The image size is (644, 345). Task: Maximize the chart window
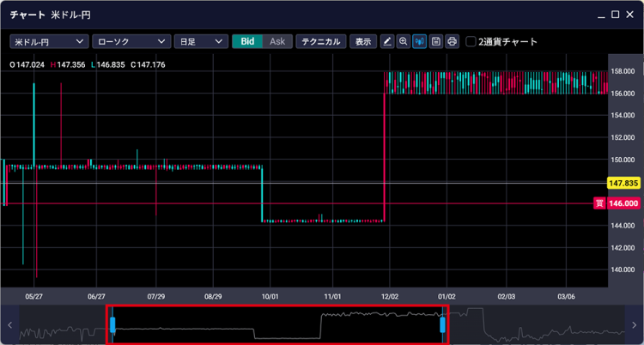coord(616,15)
